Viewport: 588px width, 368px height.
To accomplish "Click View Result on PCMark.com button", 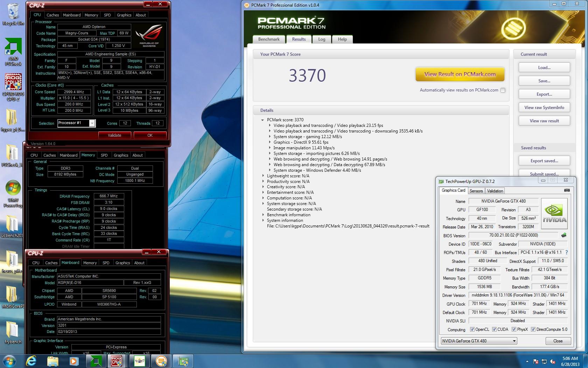I will [x=460, y=74].
